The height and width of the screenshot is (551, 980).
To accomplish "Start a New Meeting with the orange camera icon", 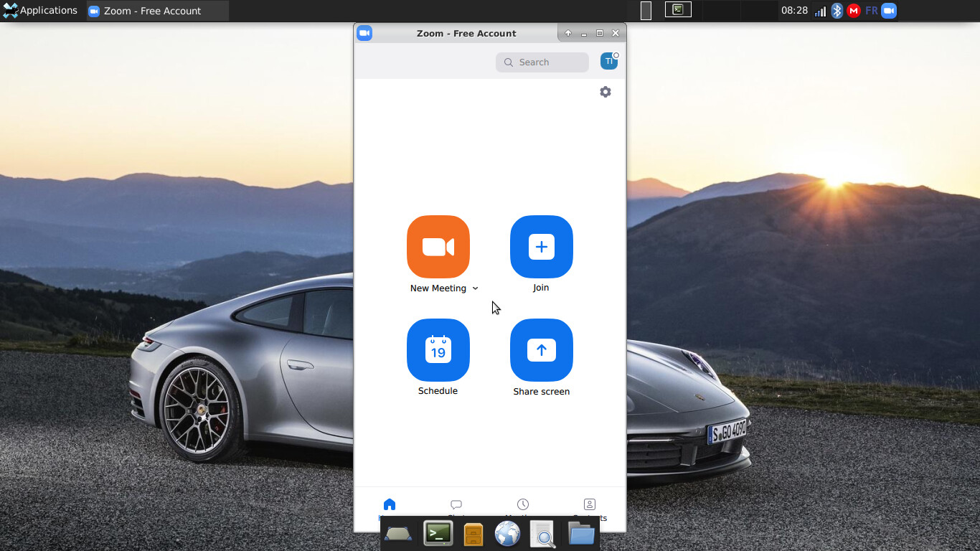I will coord(438,247).
